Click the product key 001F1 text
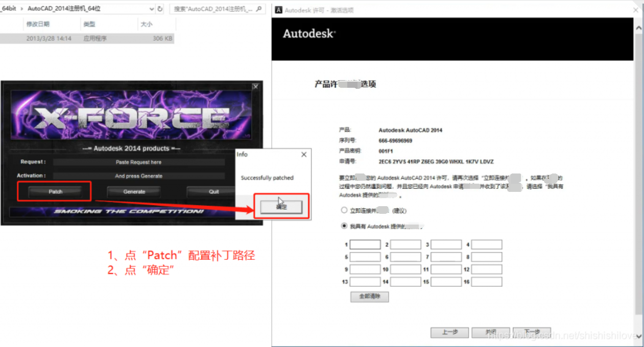Viewport: 644px width, 347px height. pyautogui.click(x=386, y=151)
